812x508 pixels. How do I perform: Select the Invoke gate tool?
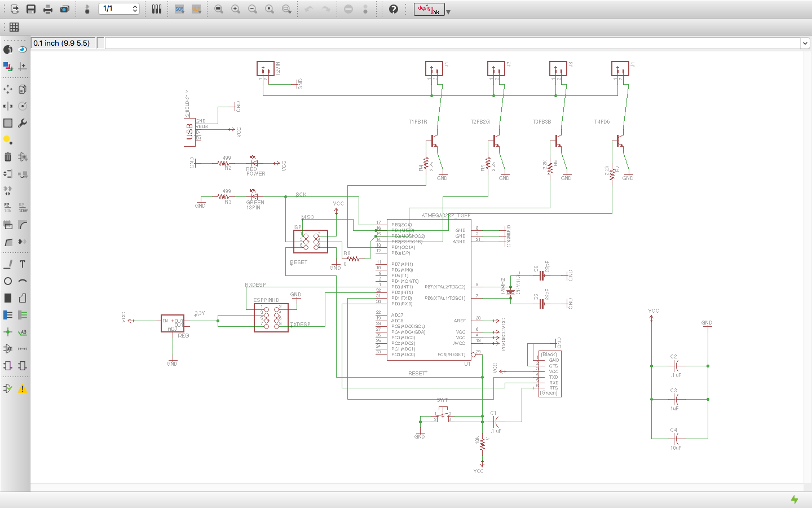coord(23,242)
